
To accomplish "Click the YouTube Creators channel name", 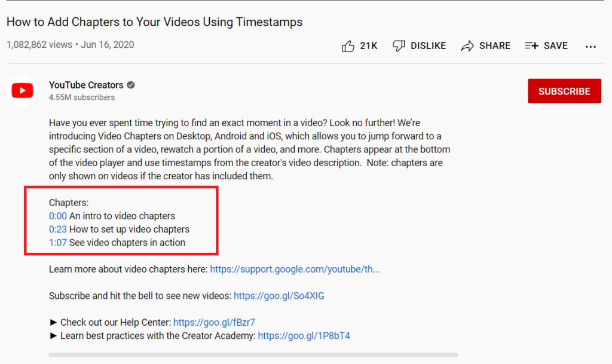I will 85,85.
